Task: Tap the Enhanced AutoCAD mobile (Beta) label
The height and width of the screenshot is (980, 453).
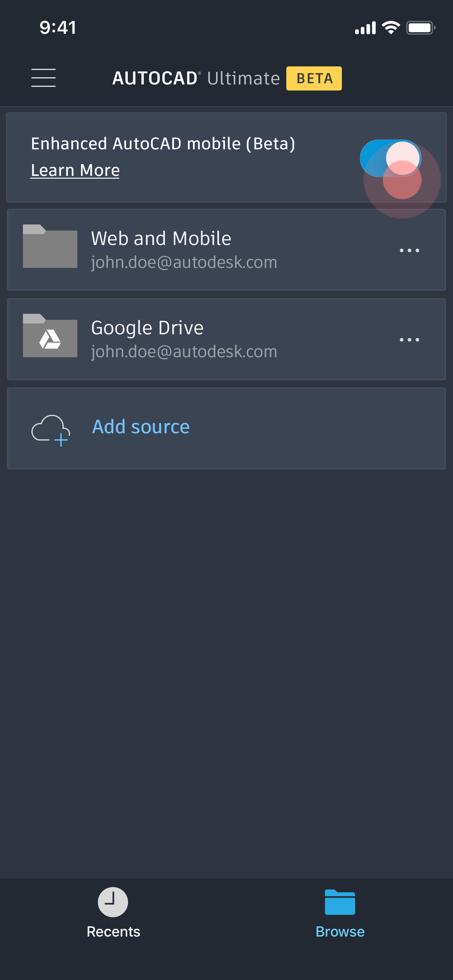Action: (x=163, y=144)
